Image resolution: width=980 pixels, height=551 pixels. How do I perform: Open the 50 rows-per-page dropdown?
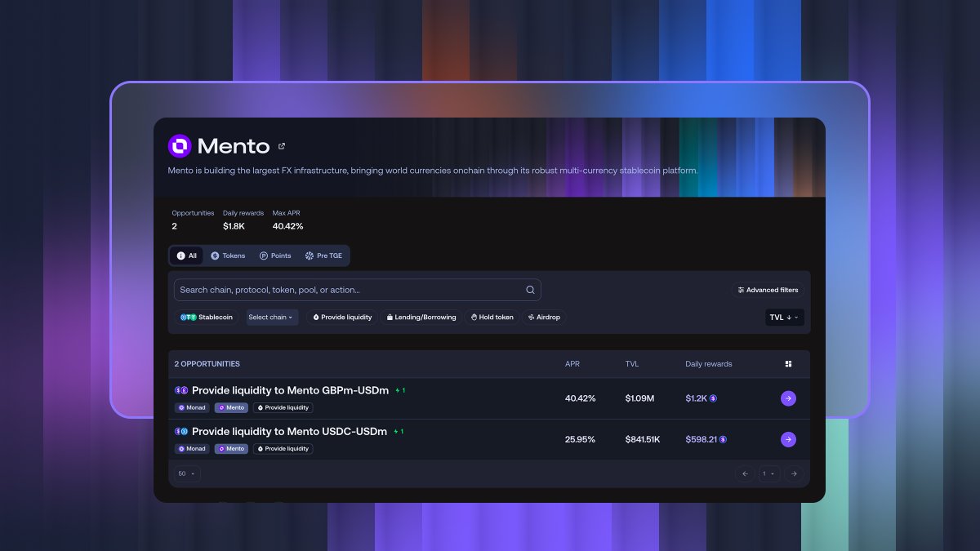[x=187, y=473]
